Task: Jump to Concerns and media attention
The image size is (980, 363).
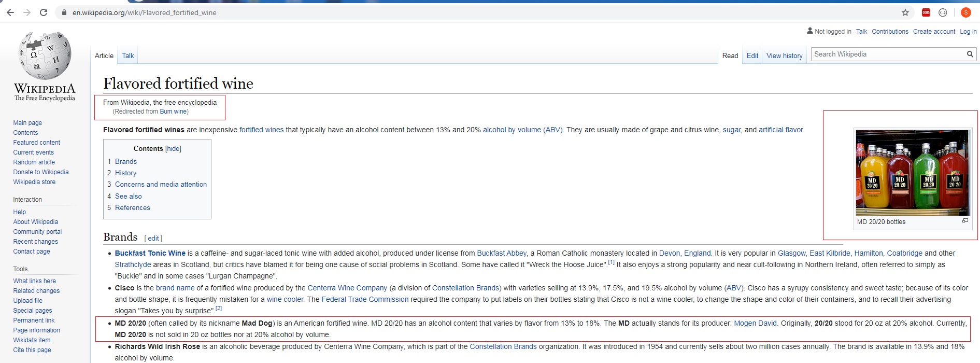Action: point(161,184)
